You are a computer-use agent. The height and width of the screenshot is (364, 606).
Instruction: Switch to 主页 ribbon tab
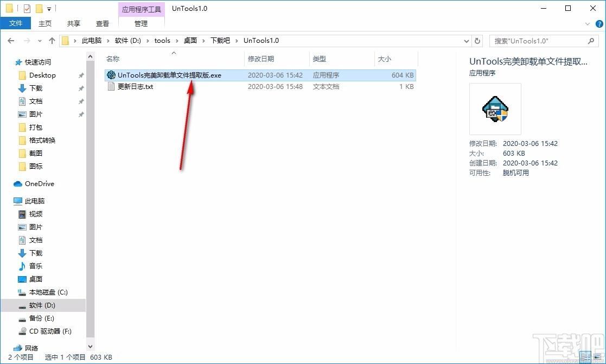pyautogui.click(x=45, y=23)
